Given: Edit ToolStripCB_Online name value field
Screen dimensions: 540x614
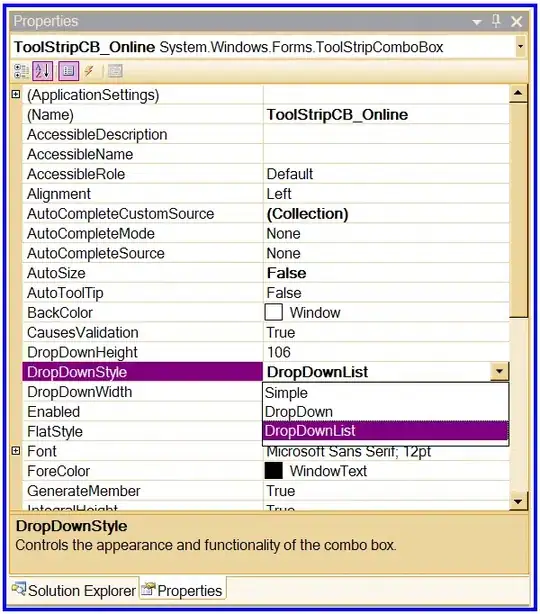Looking at the screenshot, I should coord(386,115).
